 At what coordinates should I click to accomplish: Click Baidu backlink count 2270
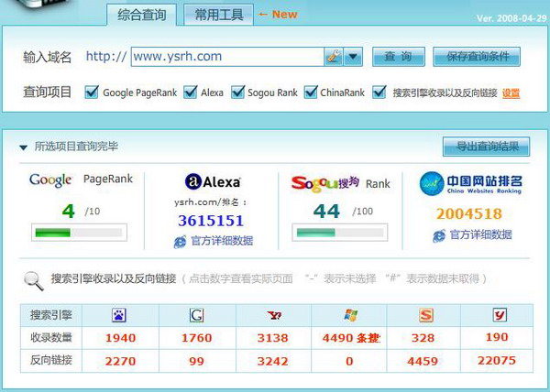(120, 361)
